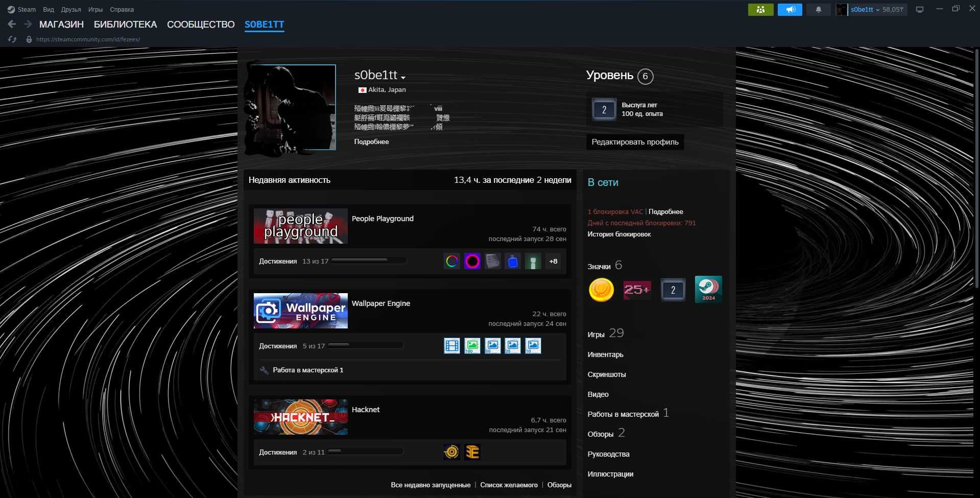The image size is (980, 498).
Task: Open the People Playground game thumbnail
Action: point(300,226)
